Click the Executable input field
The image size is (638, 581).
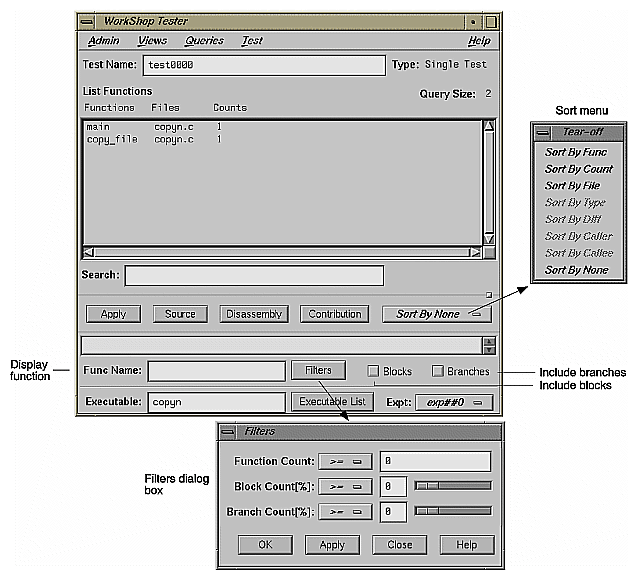coord(216,402)
